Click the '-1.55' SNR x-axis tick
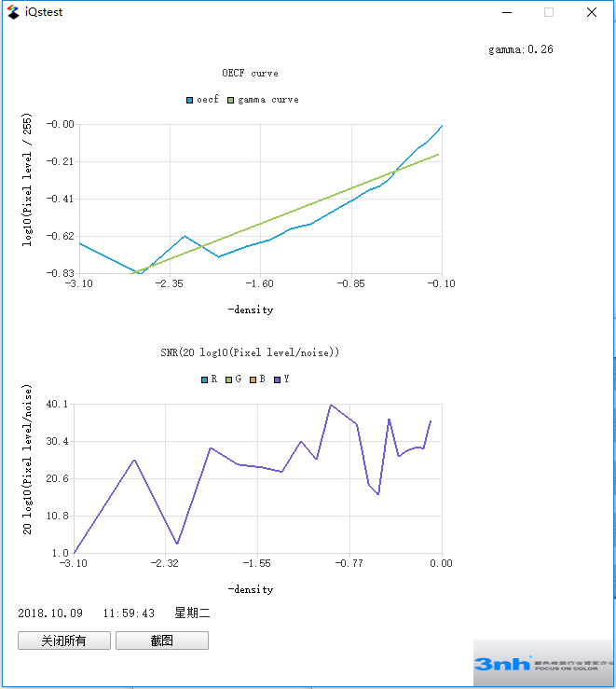The width and height of the screenshot is (616, 689). (x=257, y=563)
